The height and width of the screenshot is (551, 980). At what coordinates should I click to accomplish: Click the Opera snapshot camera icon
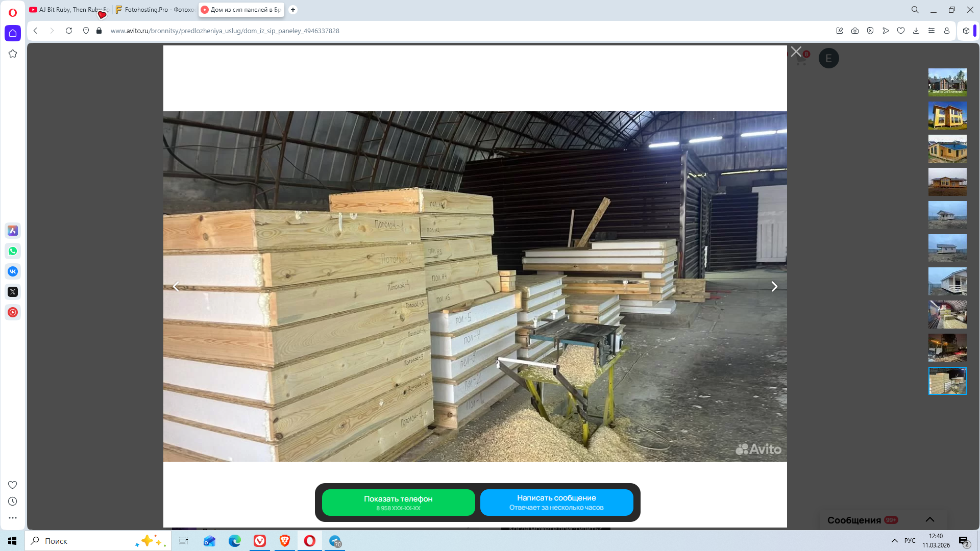point(855,31)
